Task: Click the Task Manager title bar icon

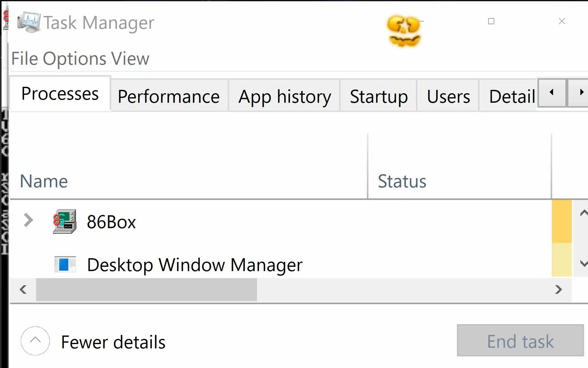Action: 29,22
